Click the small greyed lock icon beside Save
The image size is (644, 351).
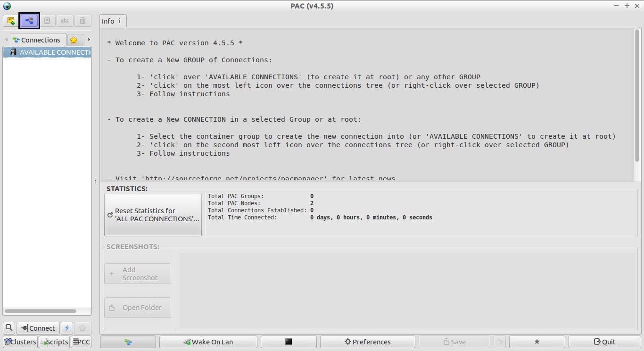(500, 342)
